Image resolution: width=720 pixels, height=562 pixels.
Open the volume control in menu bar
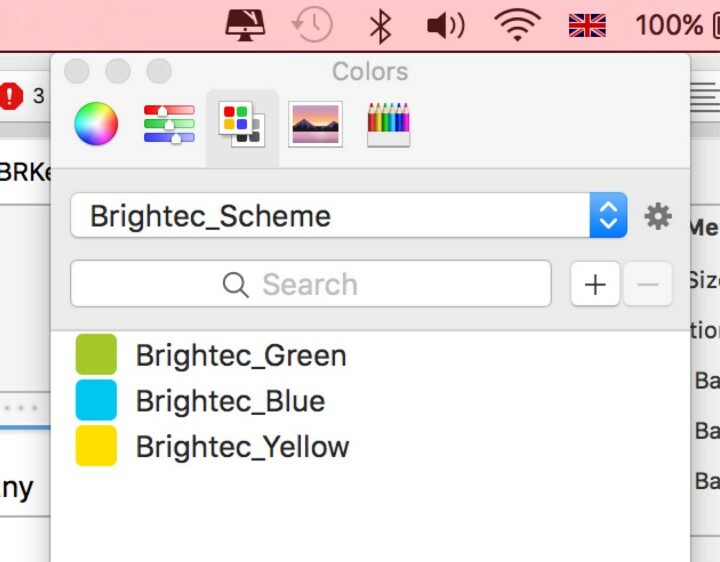[446, 25]
